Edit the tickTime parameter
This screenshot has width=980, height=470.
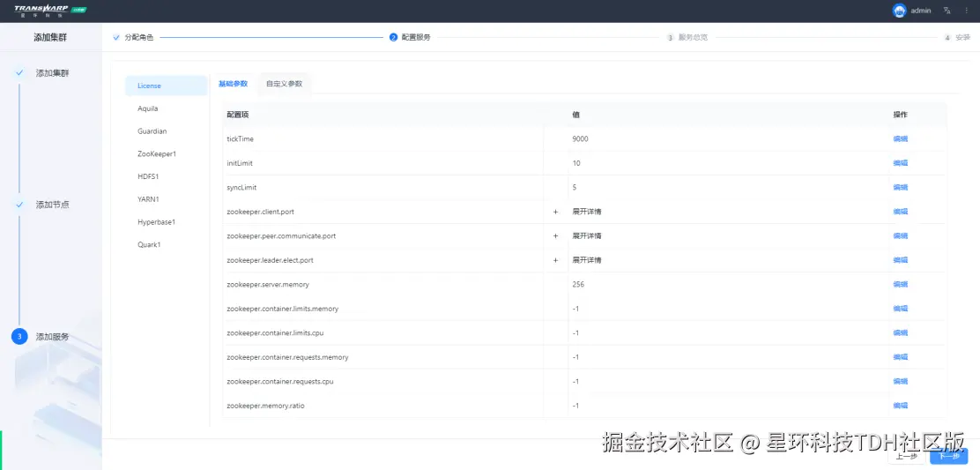pos(900,138)
